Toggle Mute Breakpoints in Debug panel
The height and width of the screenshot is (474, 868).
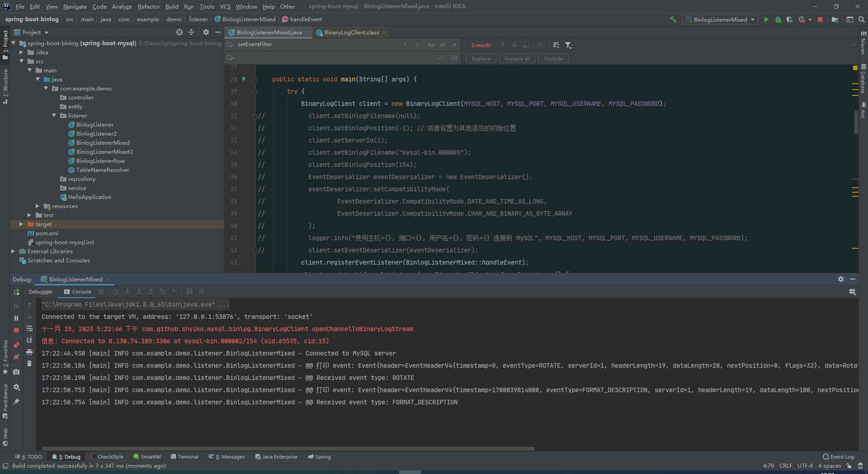tap(16, 357)
